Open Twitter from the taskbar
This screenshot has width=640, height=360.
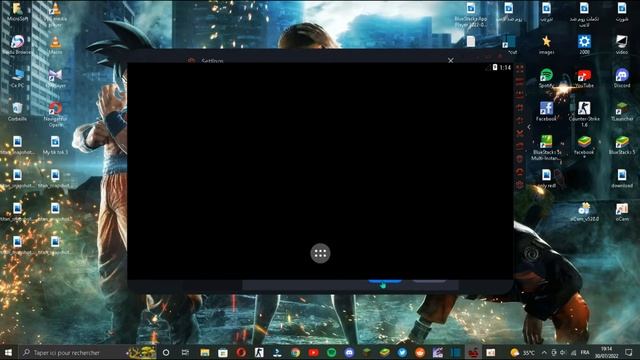[402, 352]
